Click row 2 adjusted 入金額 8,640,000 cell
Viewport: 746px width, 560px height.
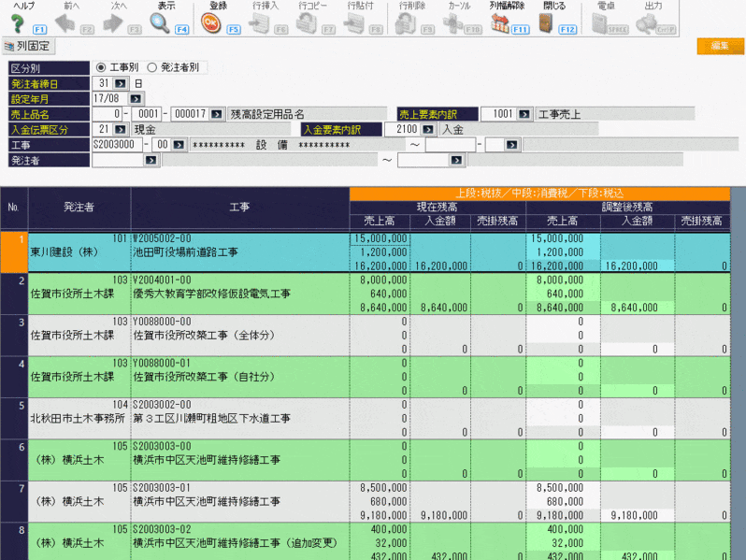[x=637, y=308]
